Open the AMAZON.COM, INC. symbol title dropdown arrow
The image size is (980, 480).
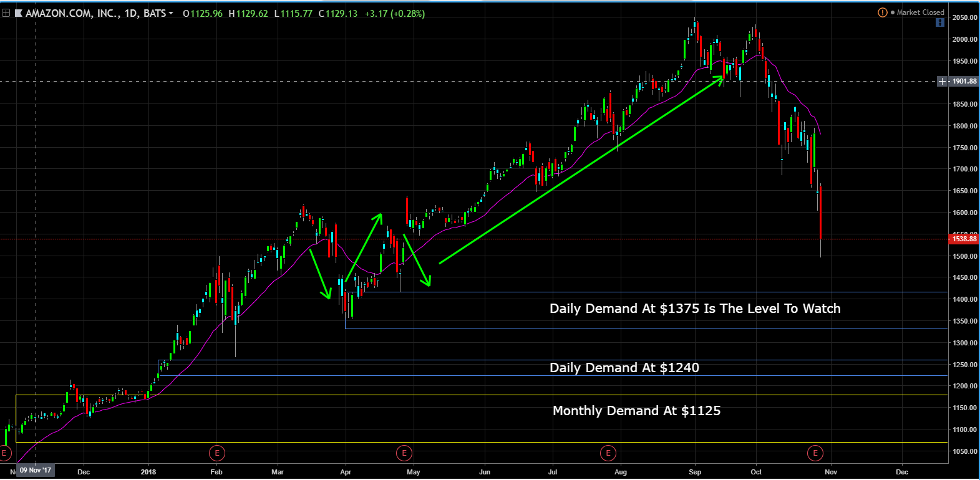171,13
